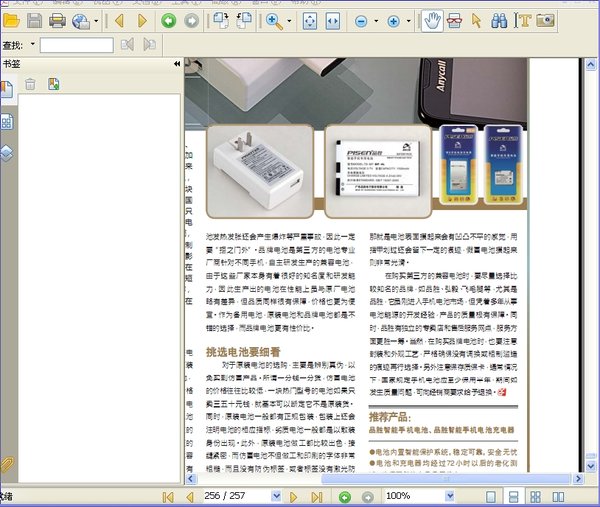Click the white charger product photo
Screen dimensions: 600x507
click(x=260, y=171)
